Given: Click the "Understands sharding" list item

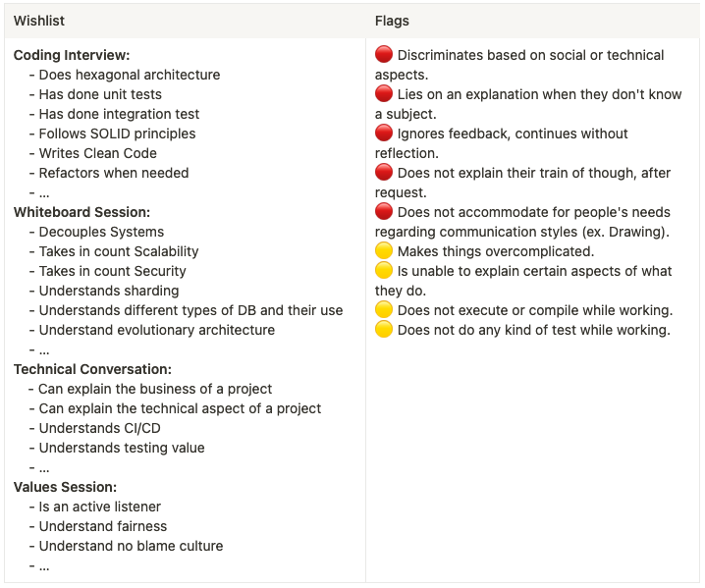Looking at the screenshot, I should [x=108, y=291].
